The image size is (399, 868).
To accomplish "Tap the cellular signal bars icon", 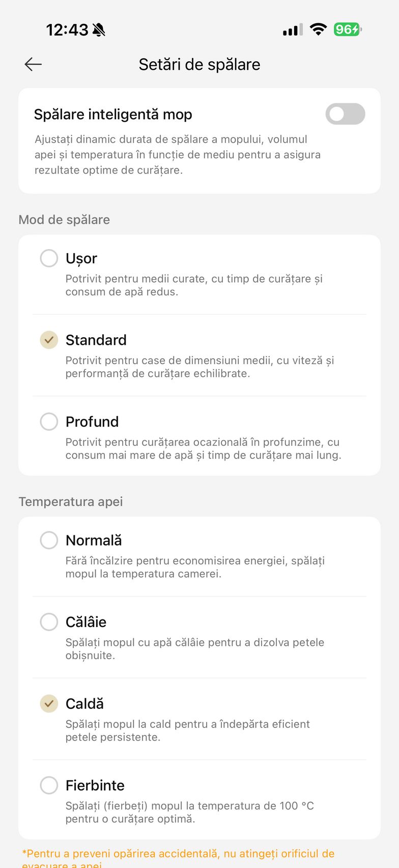I will [293, 30].
